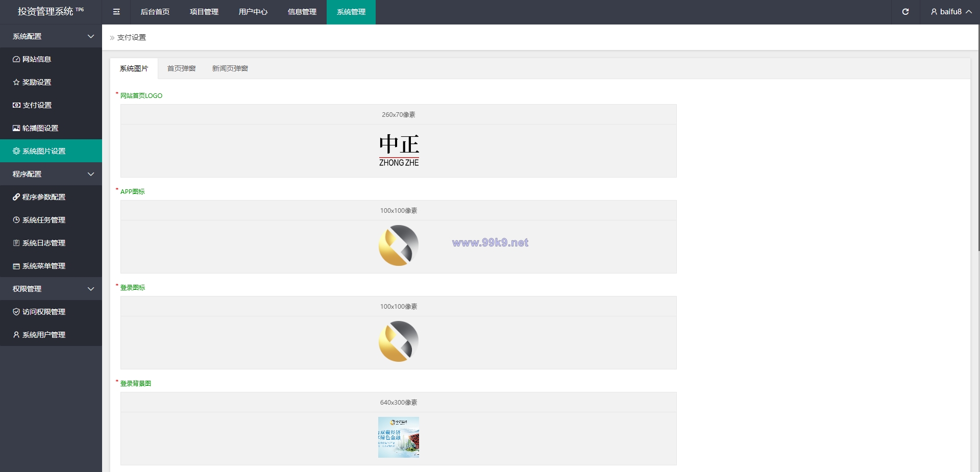The image size is (980, 472).
Task: Open 项目管理 in the top navigation
Action: point(204,12)
